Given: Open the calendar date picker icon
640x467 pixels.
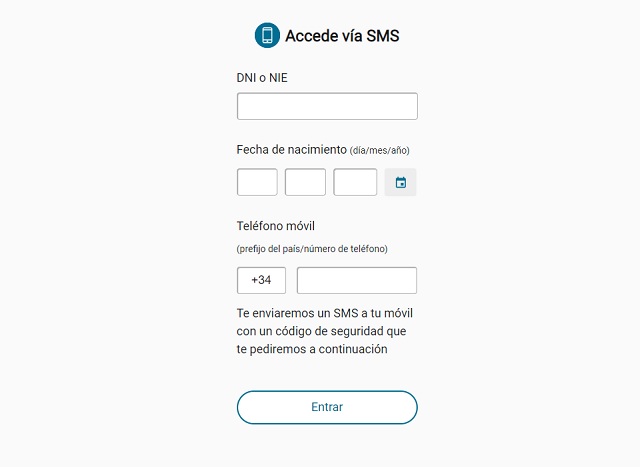Looking at the screenshot, I should [x=400, y=182].
